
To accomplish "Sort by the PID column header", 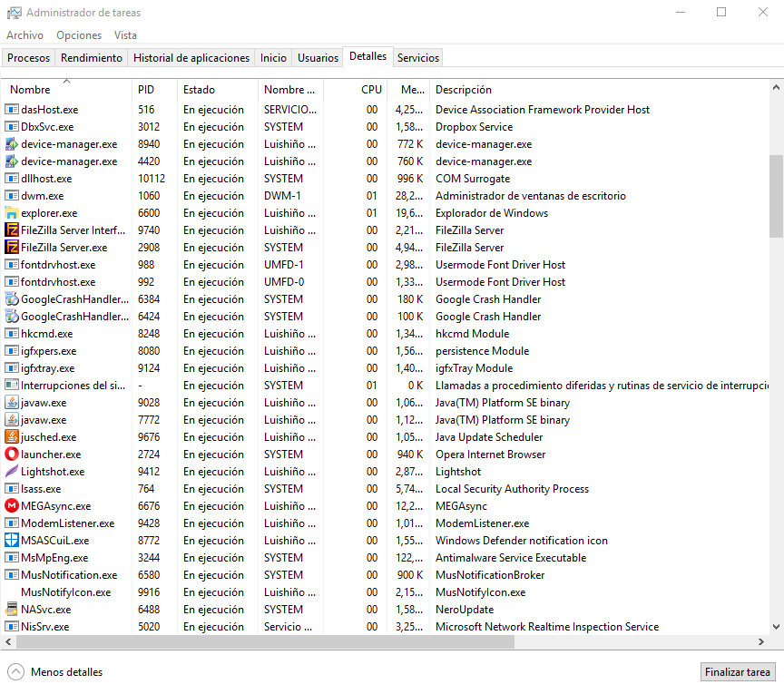I will point(154,90).
